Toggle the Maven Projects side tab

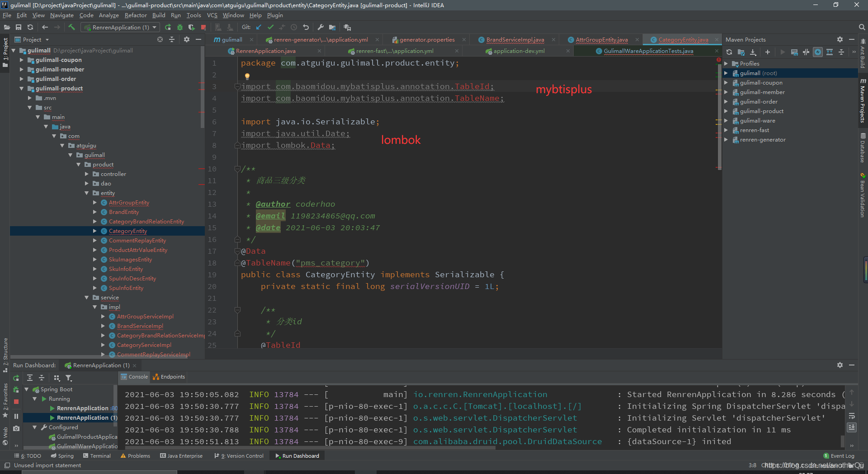863,100
